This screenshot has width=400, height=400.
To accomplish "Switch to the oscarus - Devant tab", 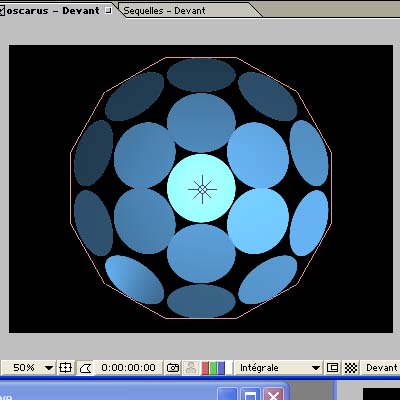I will [53, 10].
